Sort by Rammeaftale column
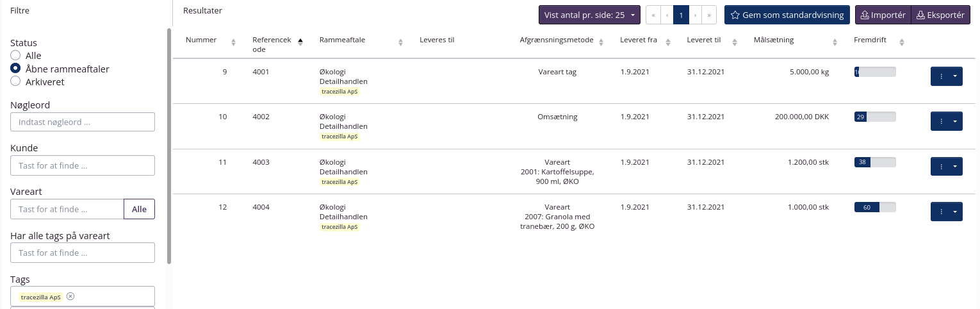 coord(400,42)
